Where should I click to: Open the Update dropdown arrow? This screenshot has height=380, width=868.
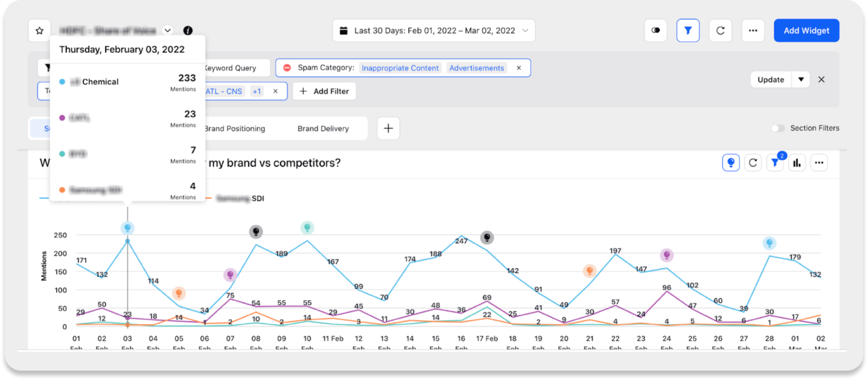(801, 79)
